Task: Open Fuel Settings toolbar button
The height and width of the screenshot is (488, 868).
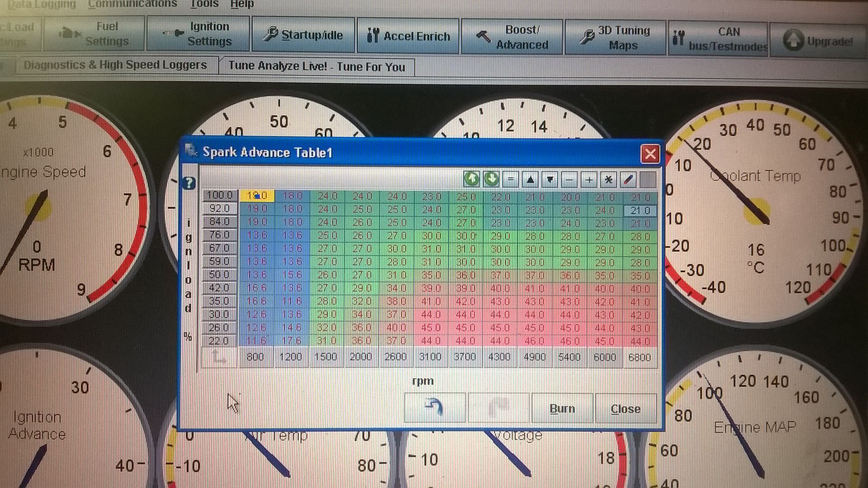Action: (x=94, y=33)
